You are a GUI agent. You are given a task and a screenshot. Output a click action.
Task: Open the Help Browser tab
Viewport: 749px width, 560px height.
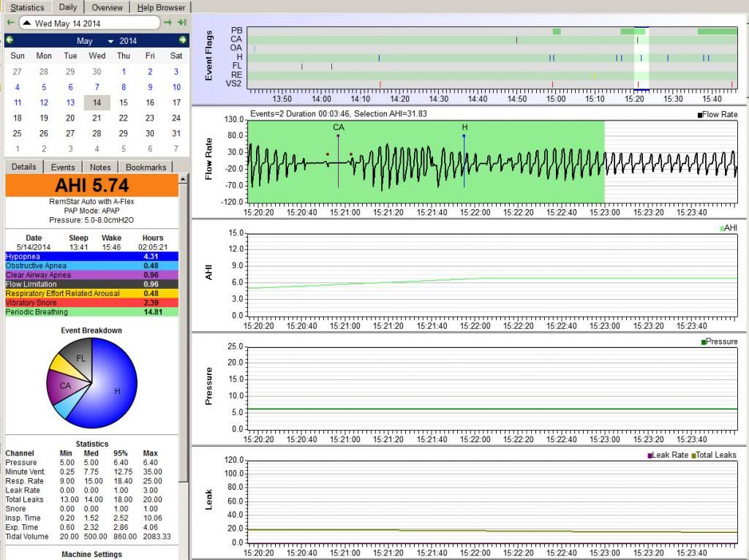point(161,7)
